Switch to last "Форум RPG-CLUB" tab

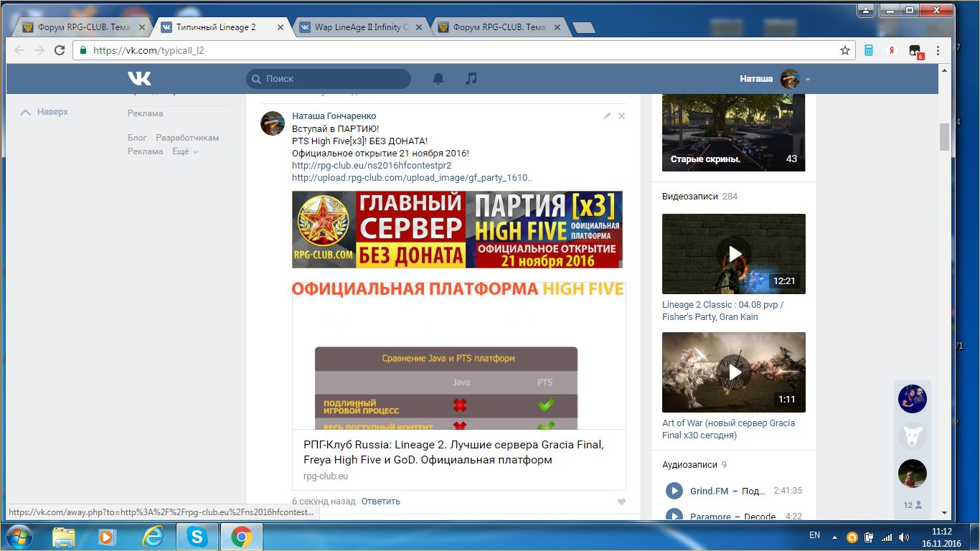(x=500, y=27)
